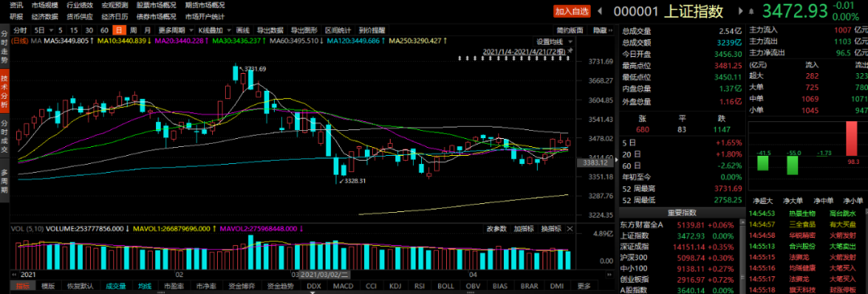This screenshot has height=294, width=868.
Task: Select the BOLL indicator
Action: (x=445, y=286)
